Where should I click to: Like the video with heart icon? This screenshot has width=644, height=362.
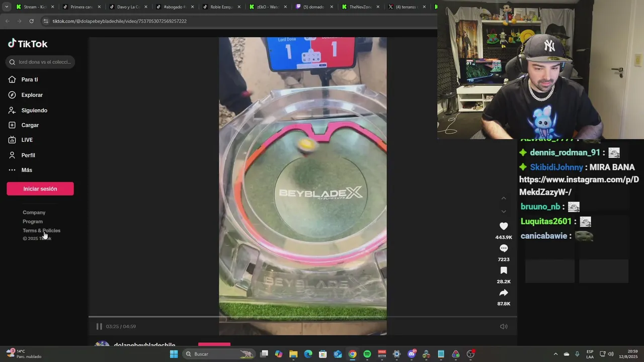[504, 226]
